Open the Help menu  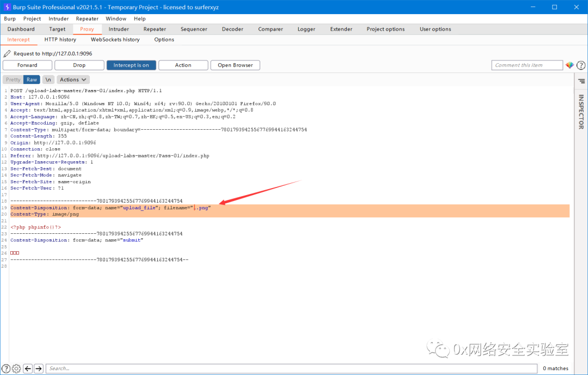click(139, 19)
